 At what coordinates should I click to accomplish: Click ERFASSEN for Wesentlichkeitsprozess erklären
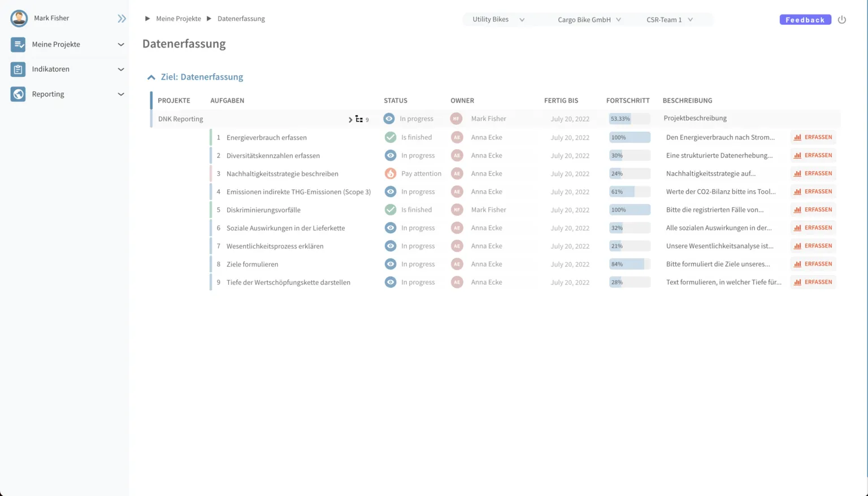[813, 246]
